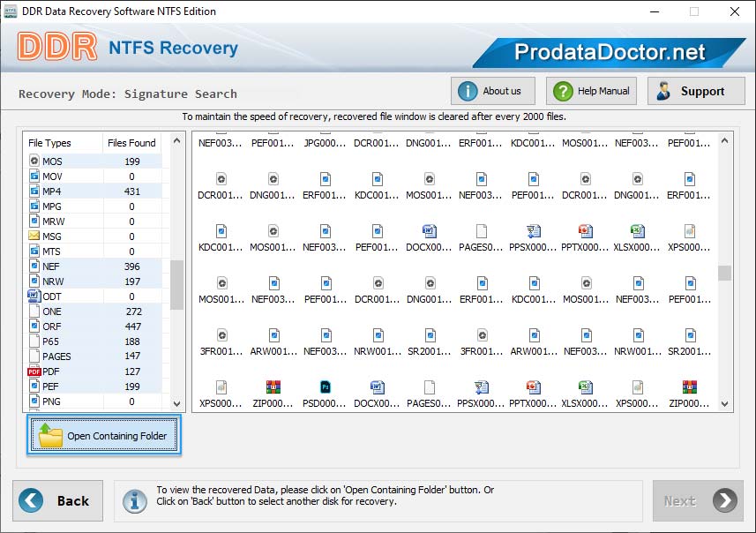Screen dimensions: 756x533
Task: Click the 197 count for NRW
Action: 132,282
